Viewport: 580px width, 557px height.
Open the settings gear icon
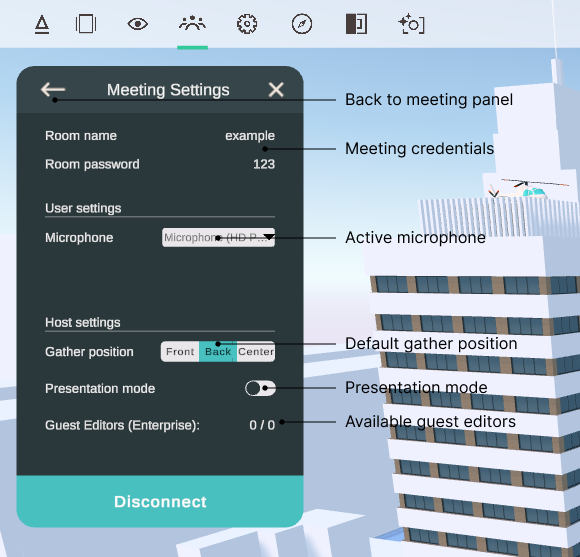pyautogui.click(x=247, y=24)
